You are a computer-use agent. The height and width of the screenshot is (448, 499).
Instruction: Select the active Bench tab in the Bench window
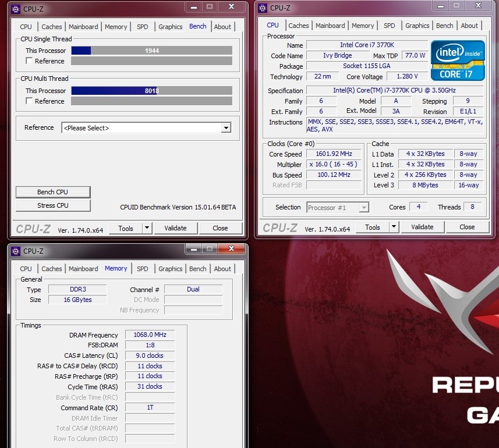pos(197,26)
